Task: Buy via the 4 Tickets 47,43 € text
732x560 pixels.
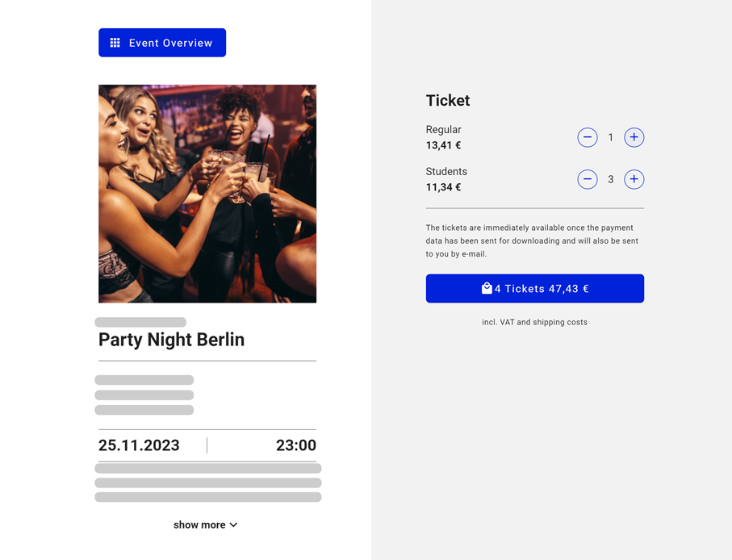Action: click(x=542, y=289)
